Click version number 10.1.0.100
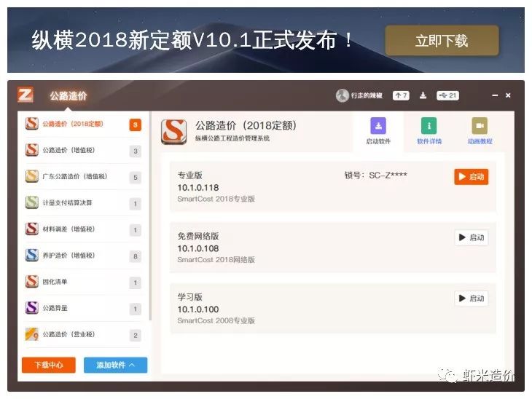This screenshot has height=399, width=532. click(198, 309)
